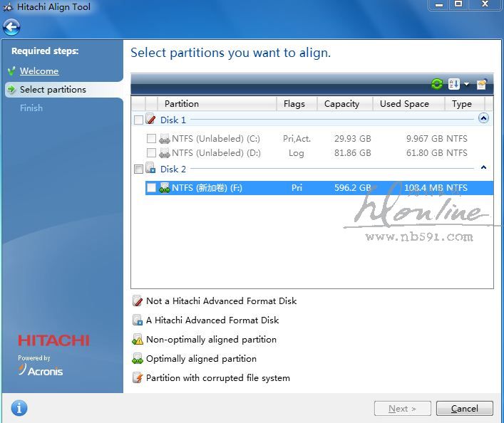This screenshot has width=504, height=423.
Task: Click the Hitachi logo
Action: [53, 340]
